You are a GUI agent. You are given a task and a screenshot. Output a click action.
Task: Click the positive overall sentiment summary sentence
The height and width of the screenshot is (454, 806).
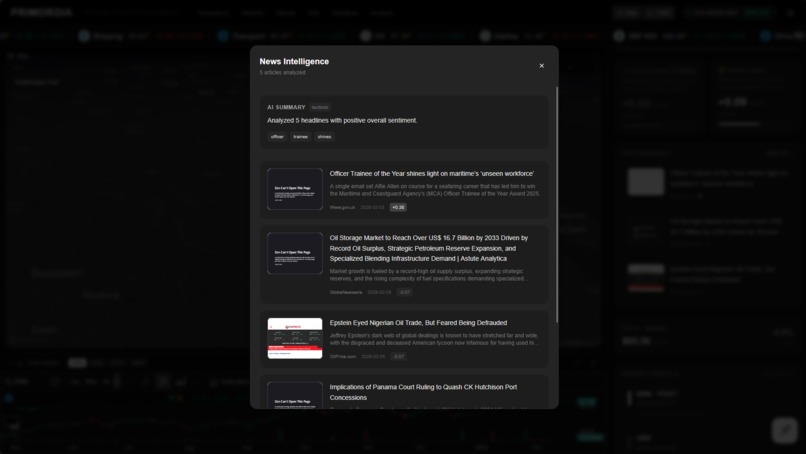pyautogui.click(x=342, y=120)
